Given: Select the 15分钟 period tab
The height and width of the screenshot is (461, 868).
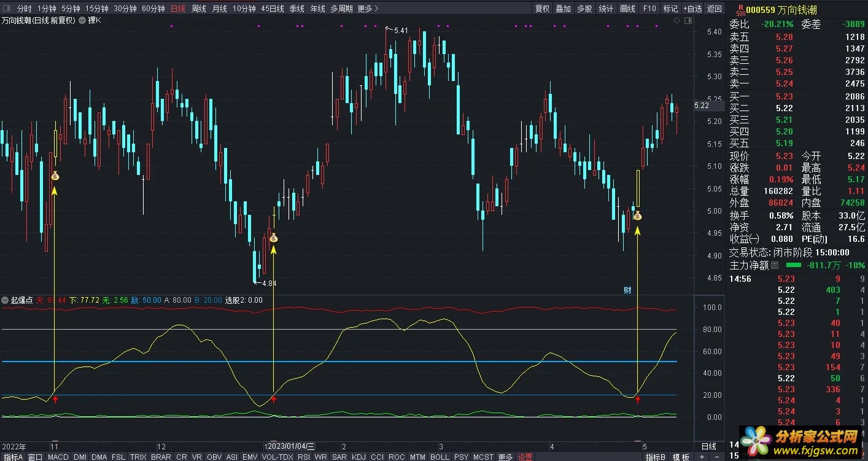Looking at the screenshot, I should tap(97, 9).
